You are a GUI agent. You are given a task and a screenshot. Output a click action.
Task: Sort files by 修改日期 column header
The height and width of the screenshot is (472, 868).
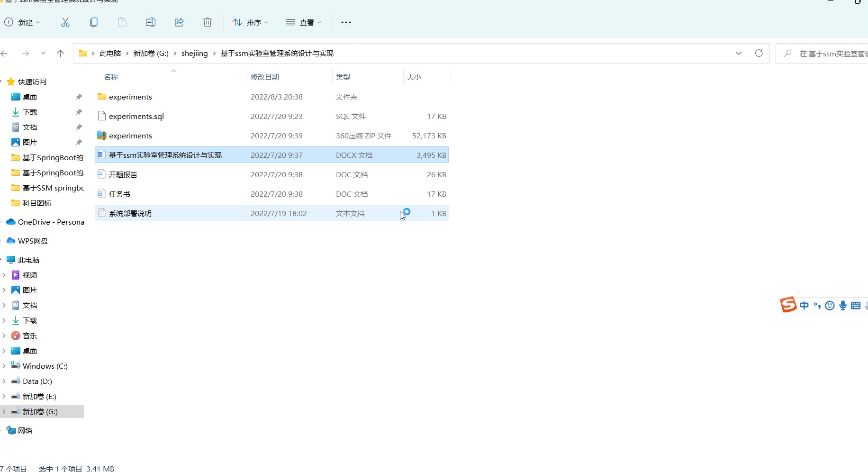coord(265,77)
